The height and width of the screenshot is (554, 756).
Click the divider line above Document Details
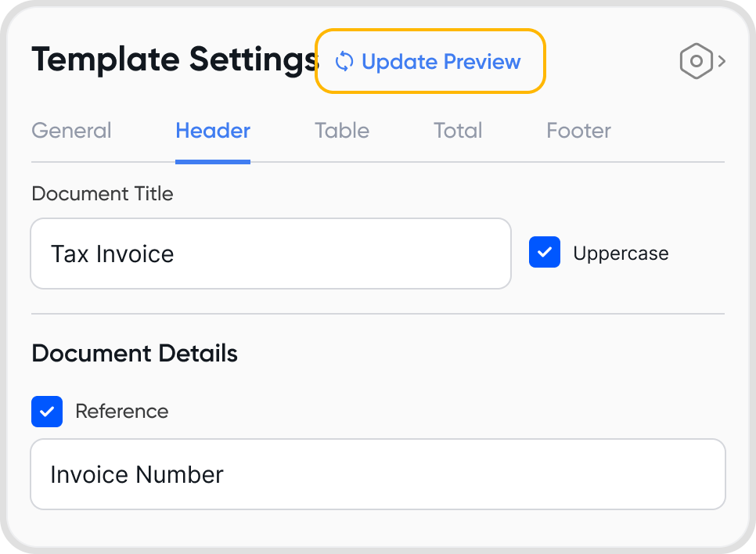pos(377,314)
